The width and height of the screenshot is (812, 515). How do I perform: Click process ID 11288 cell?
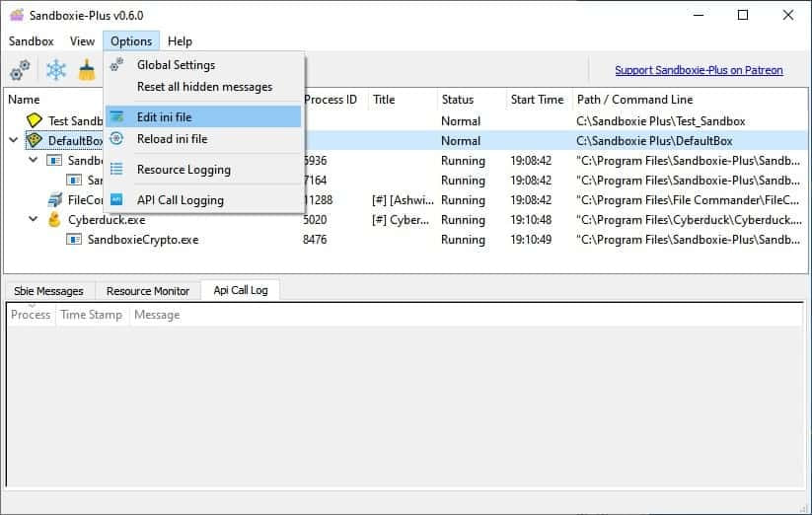[318, 200]
